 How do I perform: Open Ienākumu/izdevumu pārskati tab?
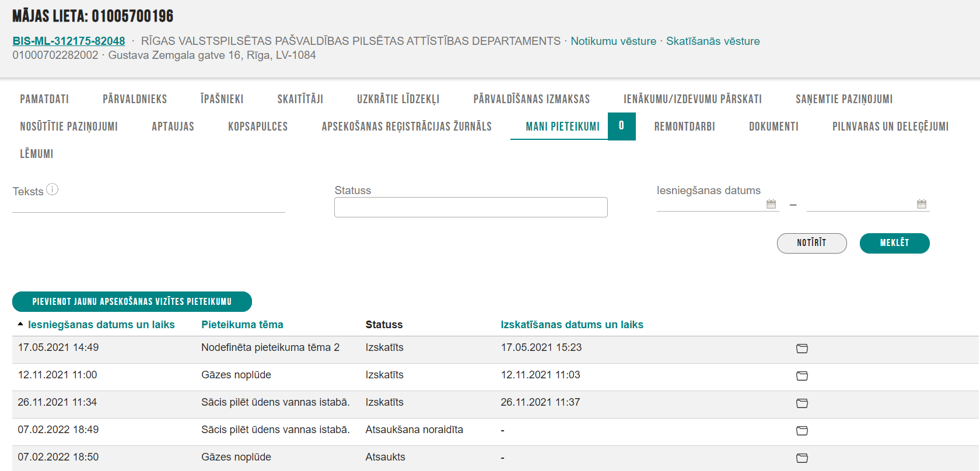692,99
